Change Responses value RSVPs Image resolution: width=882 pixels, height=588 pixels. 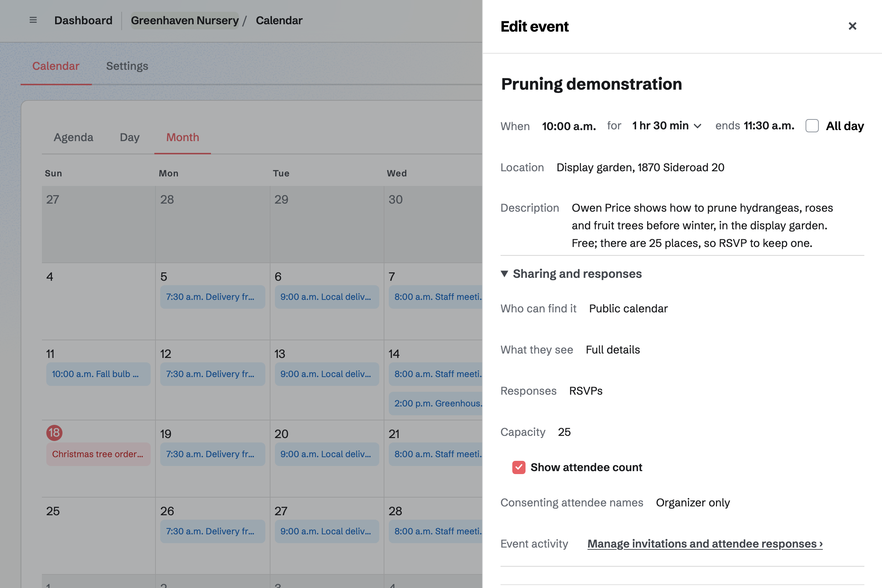[585, 391]
